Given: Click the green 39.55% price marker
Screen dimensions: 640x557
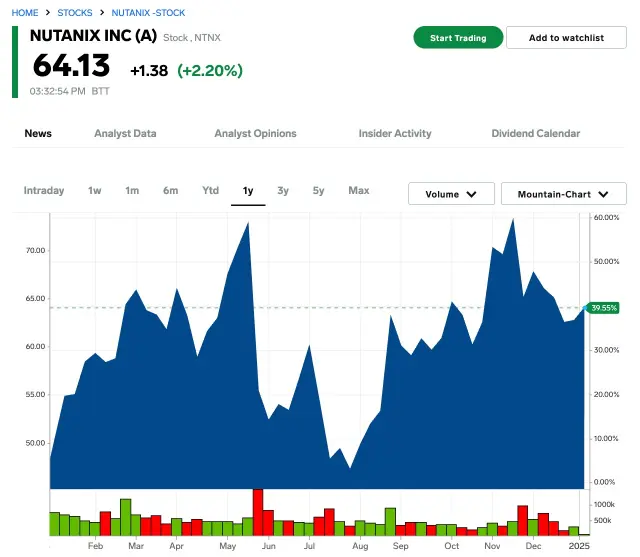Looking at the screenshot, I should (604, 308).
